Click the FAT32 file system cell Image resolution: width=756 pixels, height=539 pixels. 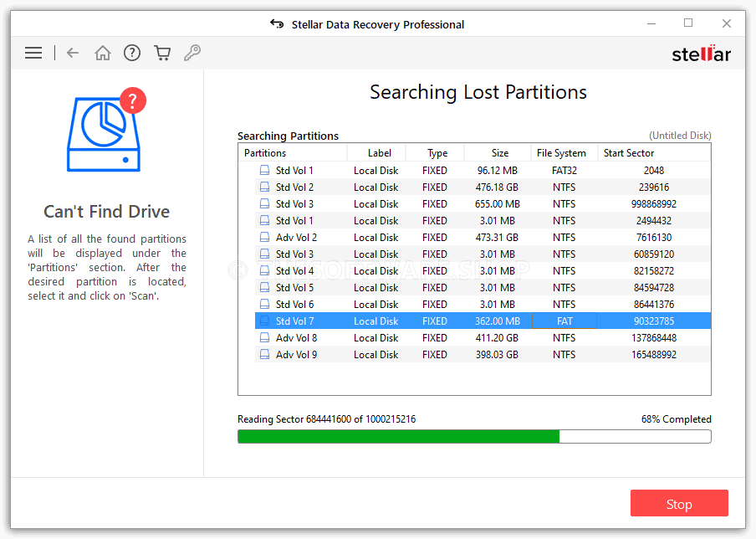click(564, 171)
